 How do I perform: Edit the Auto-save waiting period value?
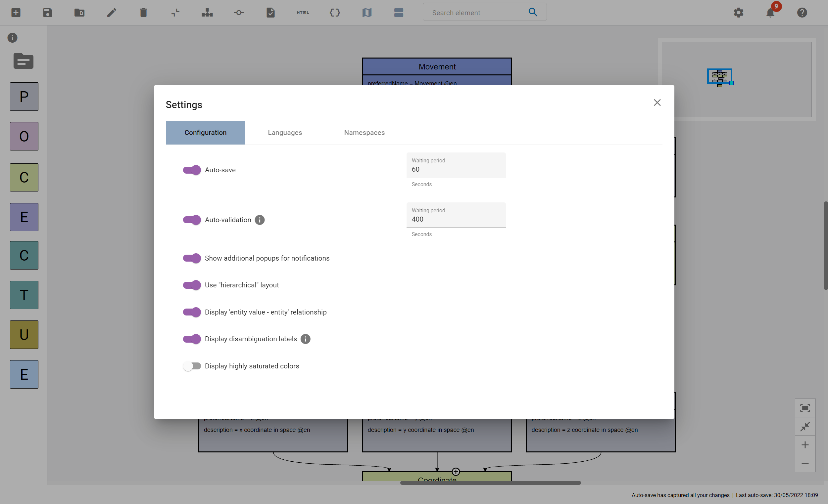click(456, 170)
